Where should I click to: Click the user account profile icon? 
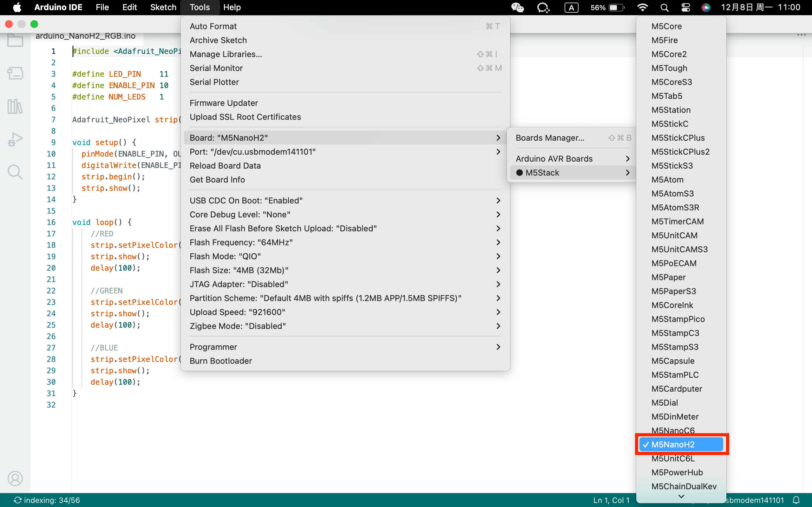(15, 478)
